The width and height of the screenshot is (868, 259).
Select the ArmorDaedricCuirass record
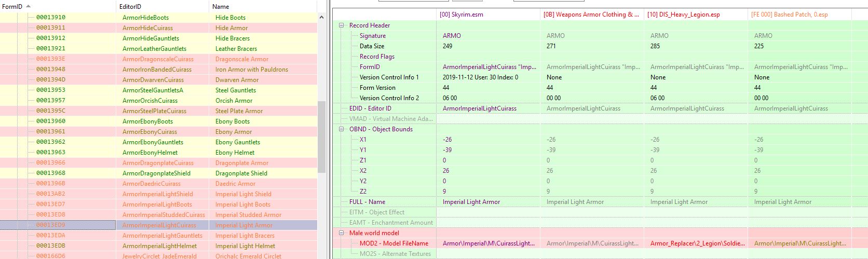point(158,183)
